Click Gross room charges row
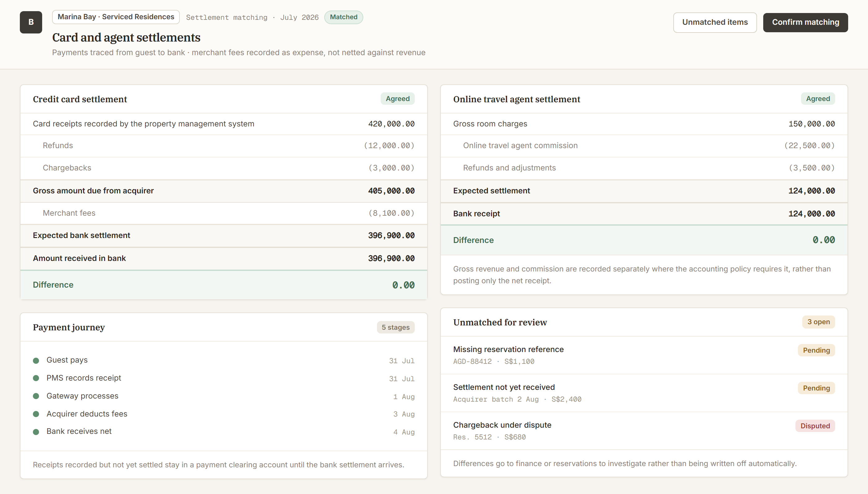Screen dimensions: 868x494 (x=644, y=124)
